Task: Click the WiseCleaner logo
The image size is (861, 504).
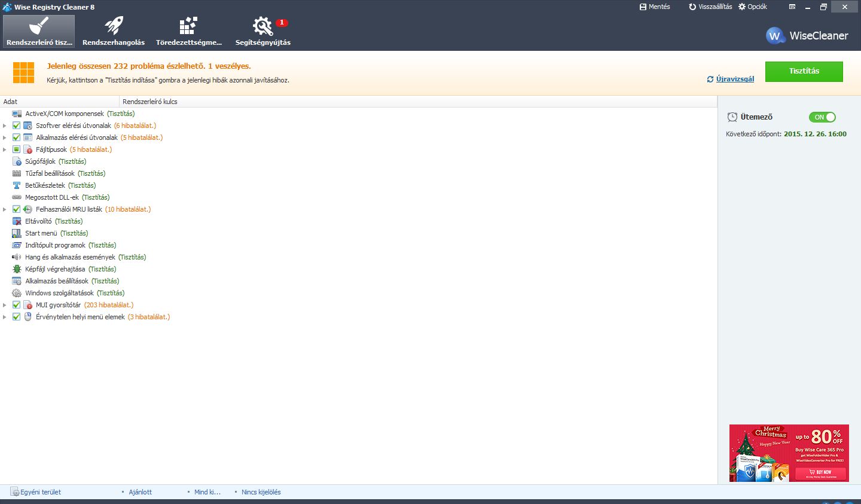Action: pos(807,35)
